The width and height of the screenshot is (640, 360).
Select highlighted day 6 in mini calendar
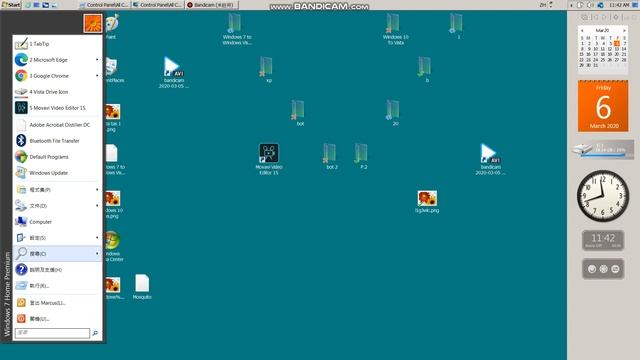(617, 43)
